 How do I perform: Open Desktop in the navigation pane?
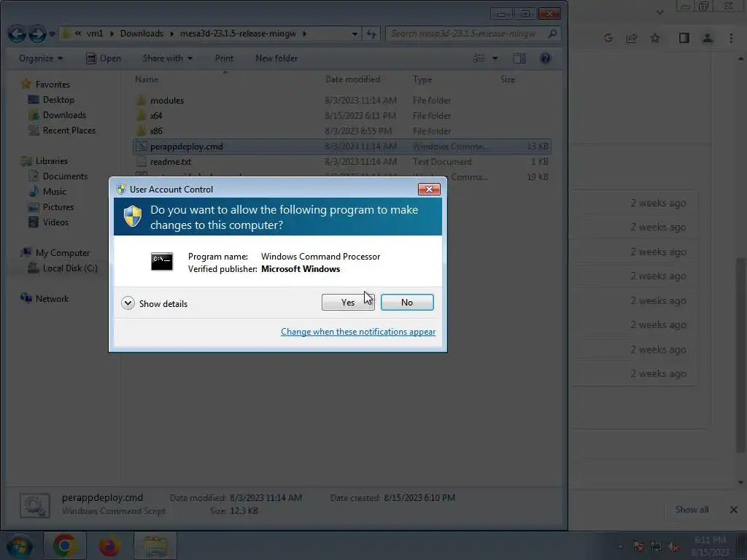click(x=58, y=99)
